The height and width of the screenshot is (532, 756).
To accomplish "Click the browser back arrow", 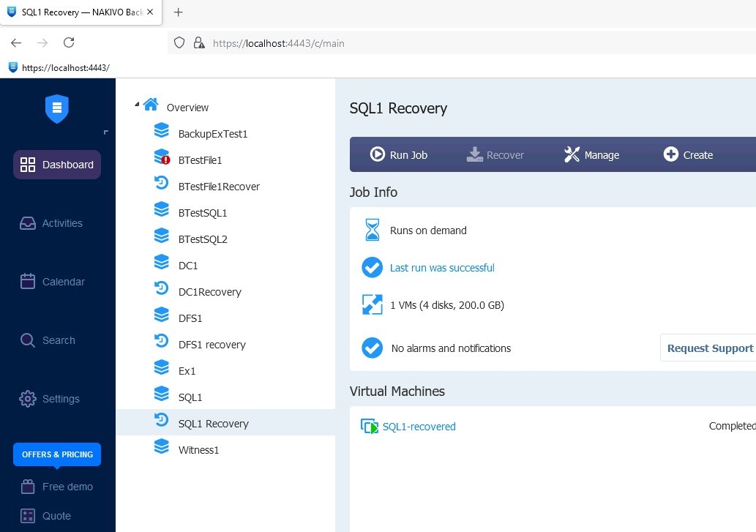I will point(16,43).
